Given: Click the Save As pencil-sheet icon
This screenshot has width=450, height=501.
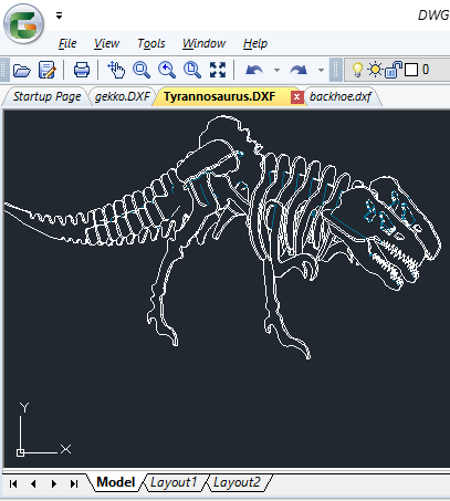Looking at the screenshot, I should [x=47, y=70].
